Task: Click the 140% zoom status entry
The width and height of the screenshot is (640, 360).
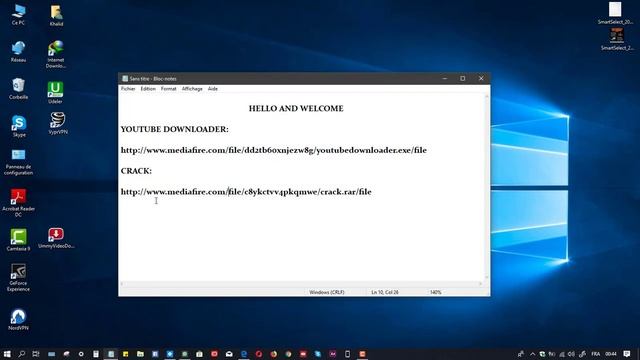Action: (436, 292)
